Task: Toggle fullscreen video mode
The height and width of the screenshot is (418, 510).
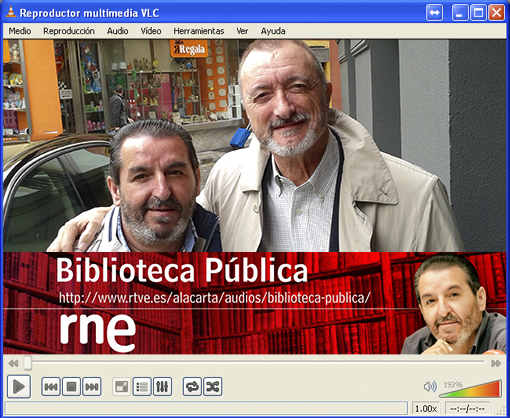Action: click(121, 387)
